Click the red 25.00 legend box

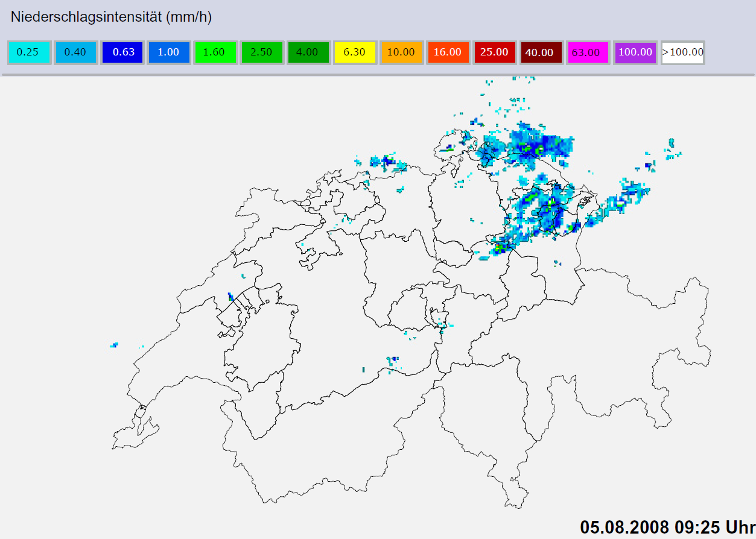coord(494,52)
